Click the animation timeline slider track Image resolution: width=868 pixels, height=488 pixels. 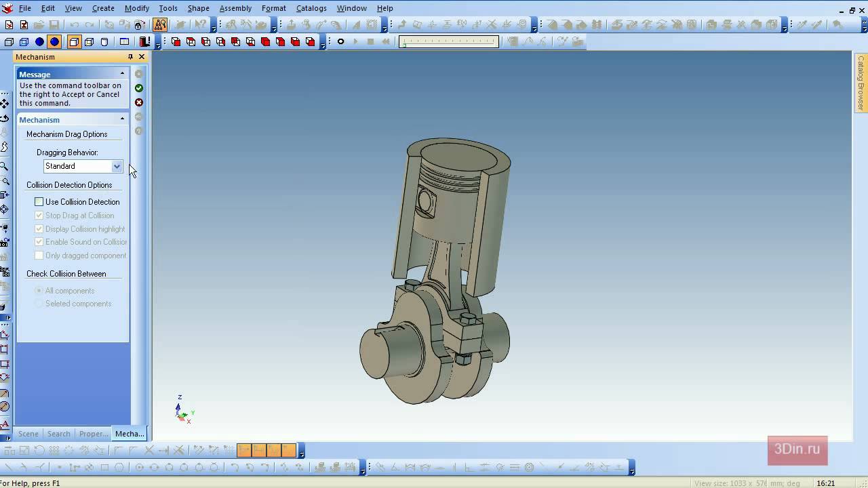[449, 42]
